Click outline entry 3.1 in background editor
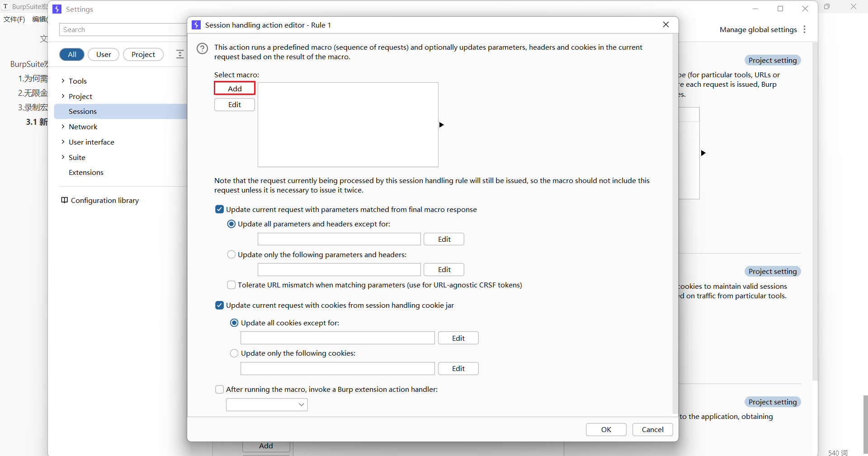This screenshot has height=456, width=868. click(x=37, y=122)
